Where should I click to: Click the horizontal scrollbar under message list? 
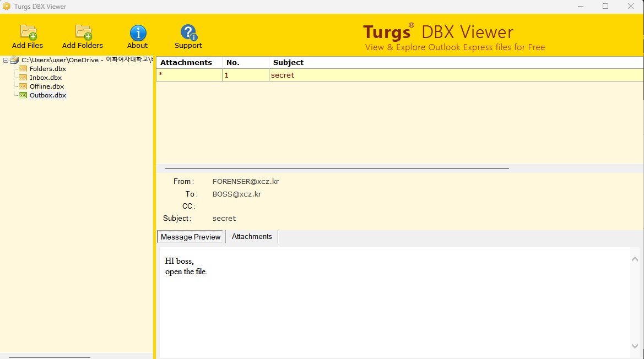[337, 168]
